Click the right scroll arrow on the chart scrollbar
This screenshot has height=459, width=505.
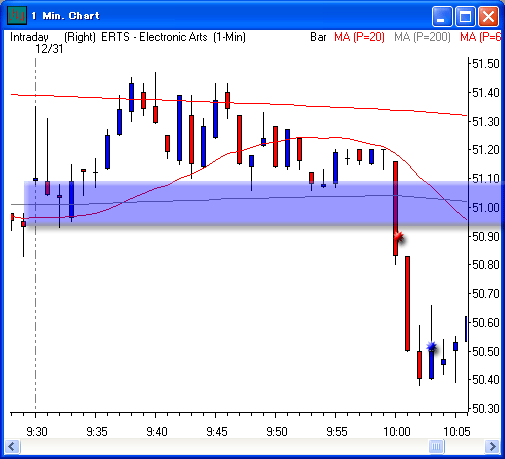(x=492, y=446)
